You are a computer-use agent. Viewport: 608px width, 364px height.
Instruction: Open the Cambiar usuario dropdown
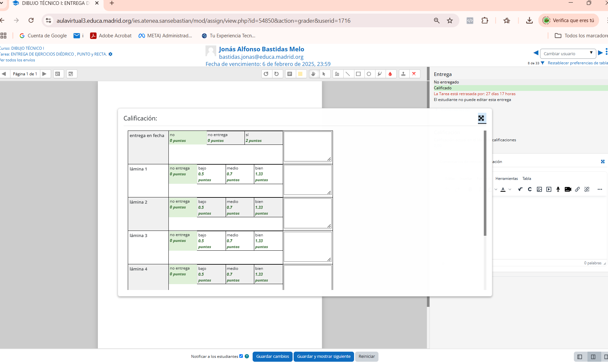point(567,54)
